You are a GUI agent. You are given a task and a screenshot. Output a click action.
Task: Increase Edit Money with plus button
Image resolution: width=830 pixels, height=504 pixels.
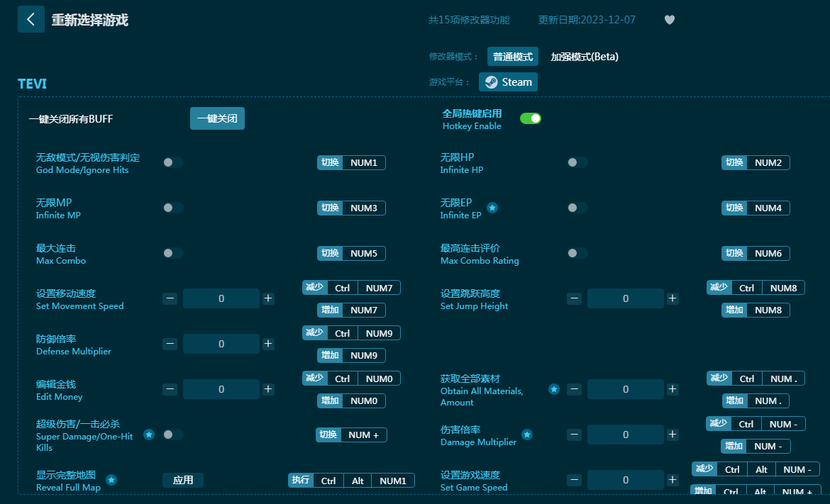point(268,389)
